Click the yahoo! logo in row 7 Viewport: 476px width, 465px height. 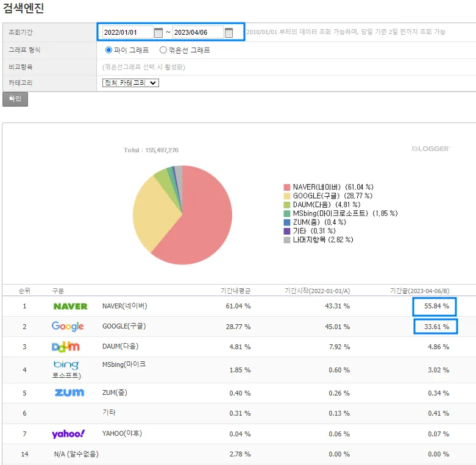click(68, 434)
